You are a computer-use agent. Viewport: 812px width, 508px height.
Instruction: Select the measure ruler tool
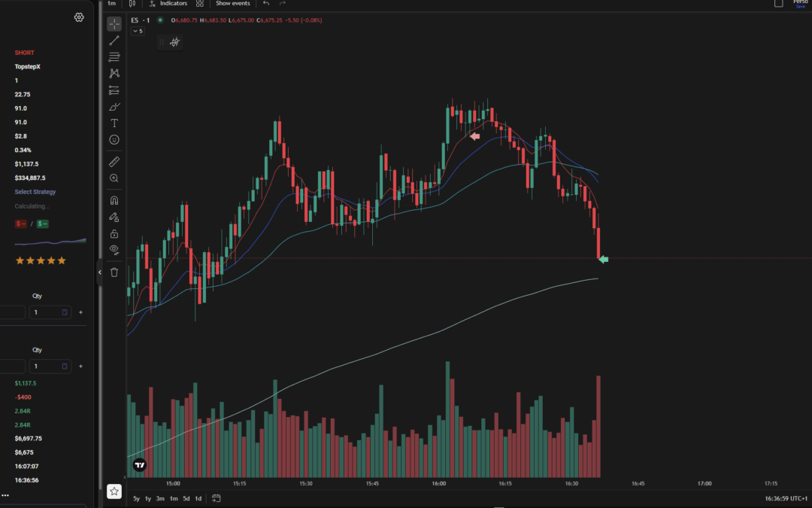pyautogui.click(x=114, y=161)
